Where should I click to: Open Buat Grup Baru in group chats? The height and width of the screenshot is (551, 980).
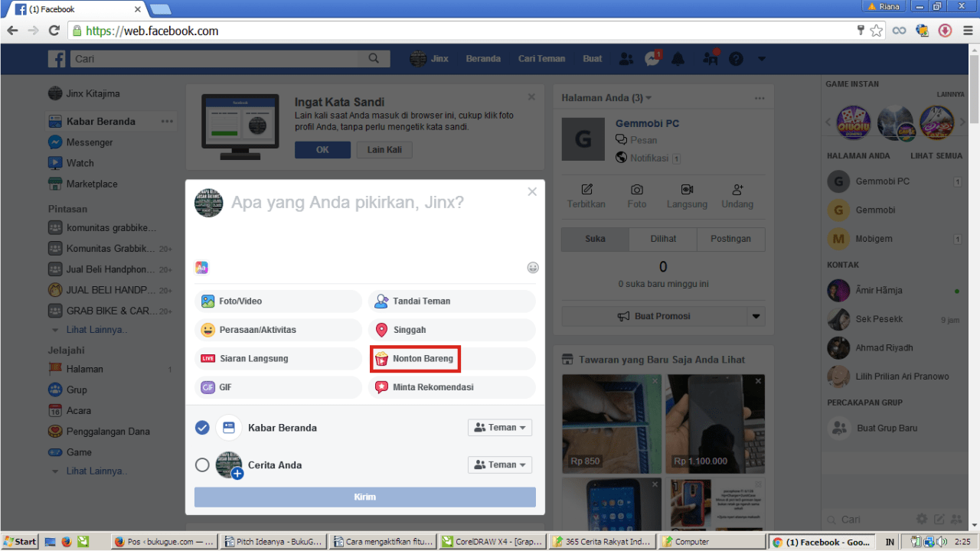click(x=886, y=428)
